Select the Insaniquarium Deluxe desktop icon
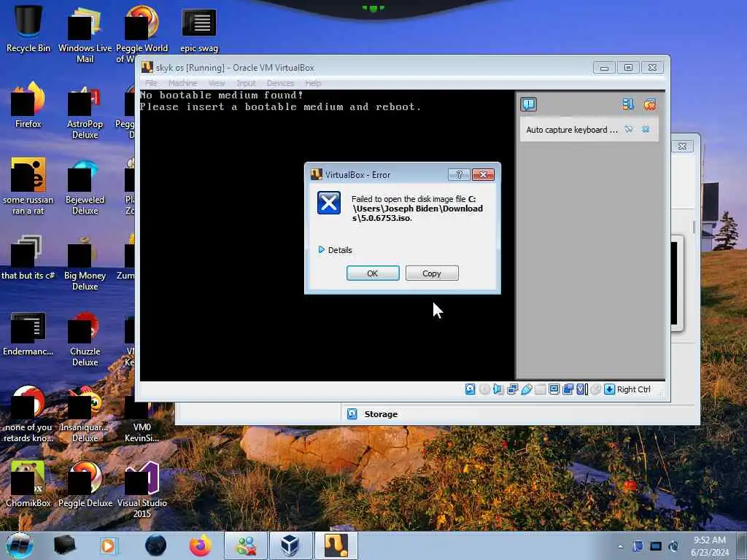 pos(85,414)
